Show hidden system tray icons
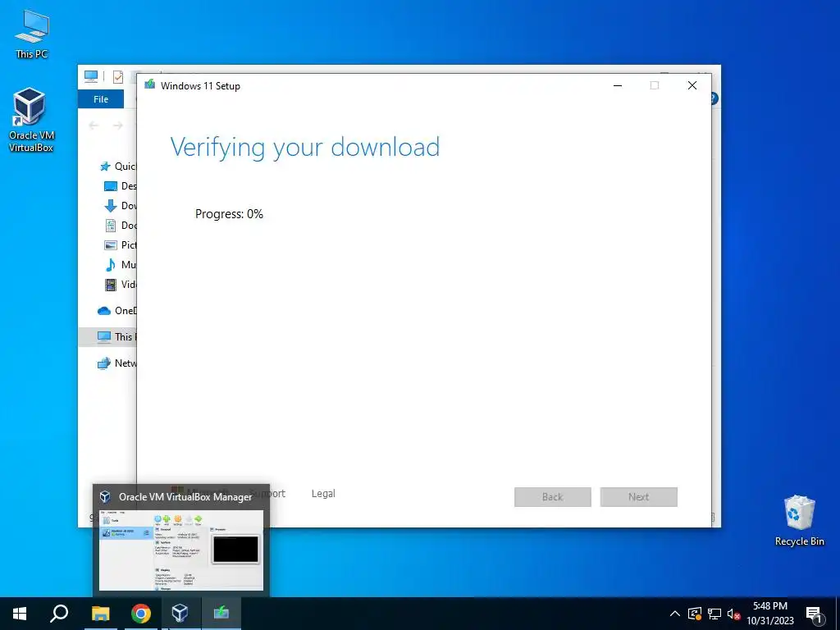The height and width of the screenshot is (630, 840). pos(675,614)
